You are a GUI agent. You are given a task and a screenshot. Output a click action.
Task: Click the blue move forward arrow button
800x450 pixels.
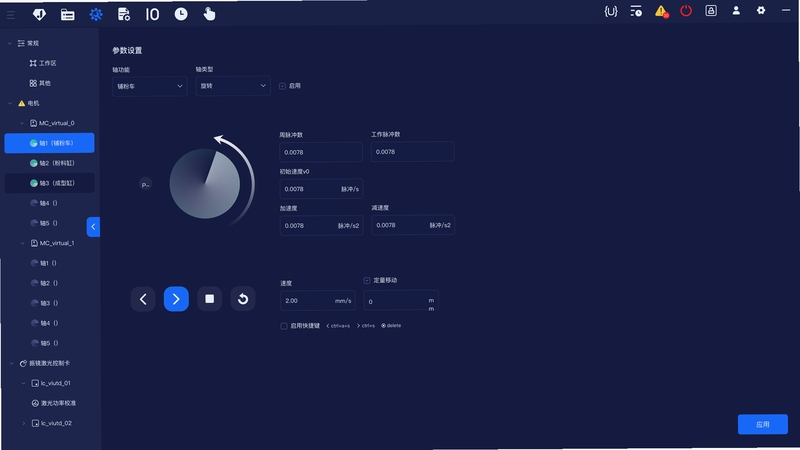[176, 299]
